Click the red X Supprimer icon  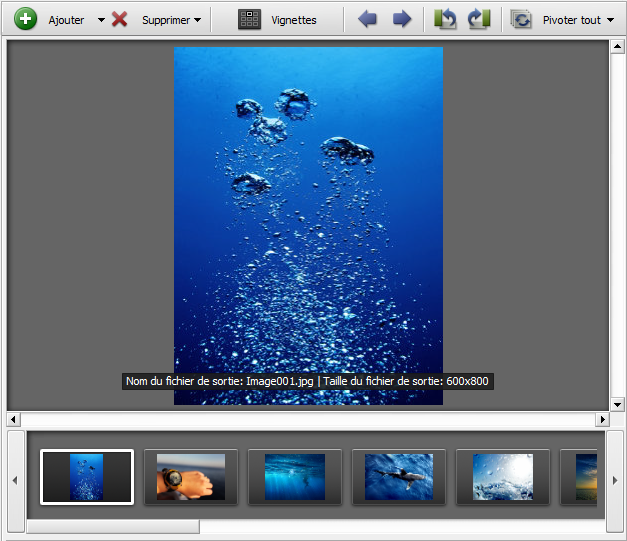pyautogui.click(x=120, y=19)
